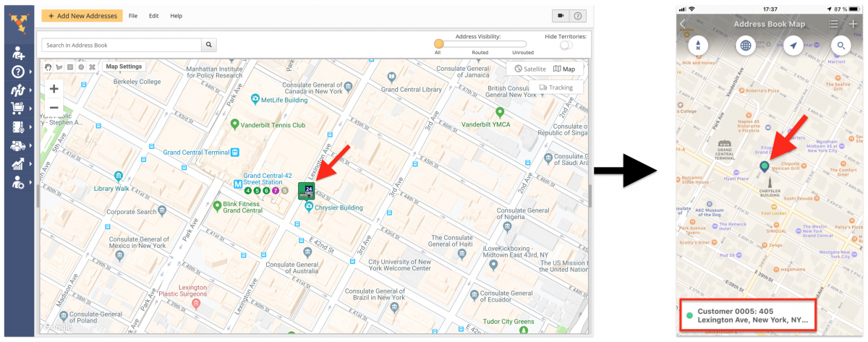Tap the plus add icon in mobile header
The width and height of the screenshot is (868, 342).
pos(854,24)
